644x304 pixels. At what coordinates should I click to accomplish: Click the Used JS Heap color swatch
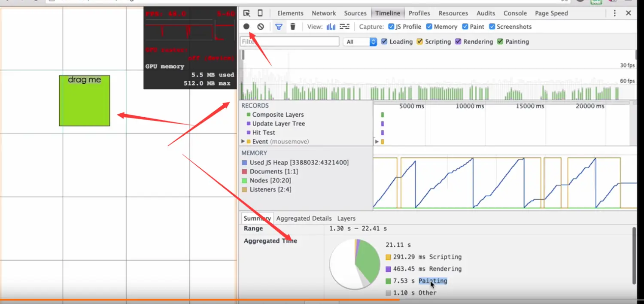(245, 163)
